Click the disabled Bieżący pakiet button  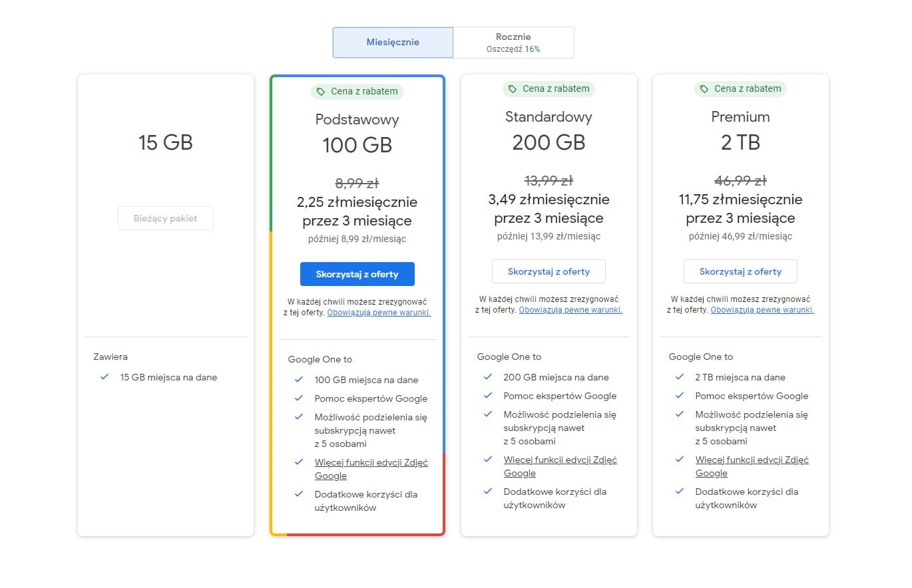point(166,218)
